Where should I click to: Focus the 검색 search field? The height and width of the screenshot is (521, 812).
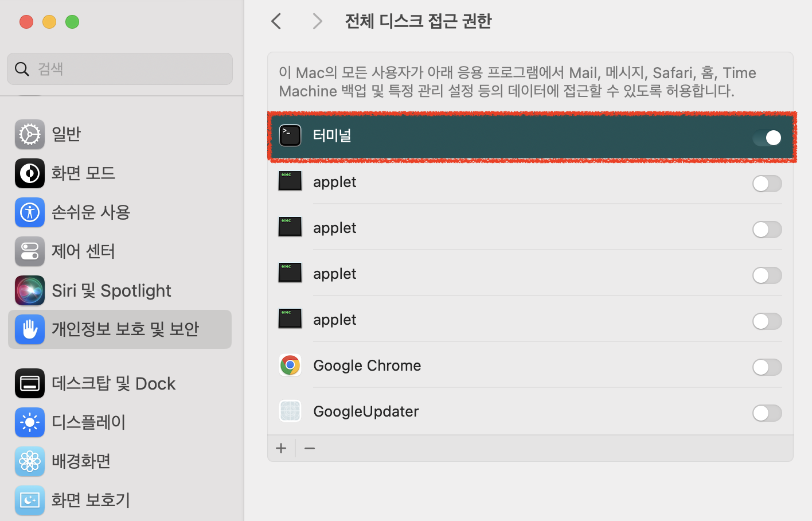pyautogui.click(x=120, y=69)
